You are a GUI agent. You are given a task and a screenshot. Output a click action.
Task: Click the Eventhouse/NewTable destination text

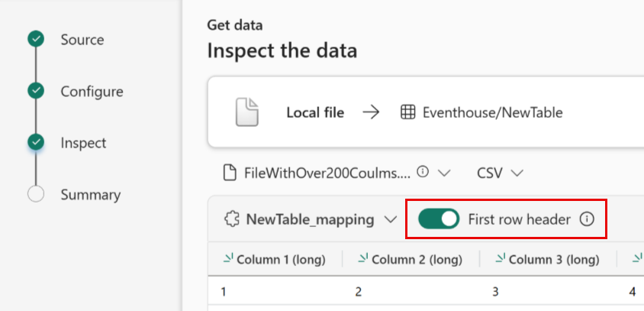click(492, 112)
